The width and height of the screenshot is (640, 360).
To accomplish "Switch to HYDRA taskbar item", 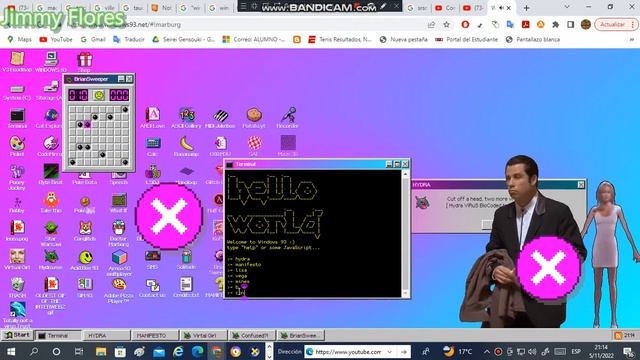I will [106, 336].
